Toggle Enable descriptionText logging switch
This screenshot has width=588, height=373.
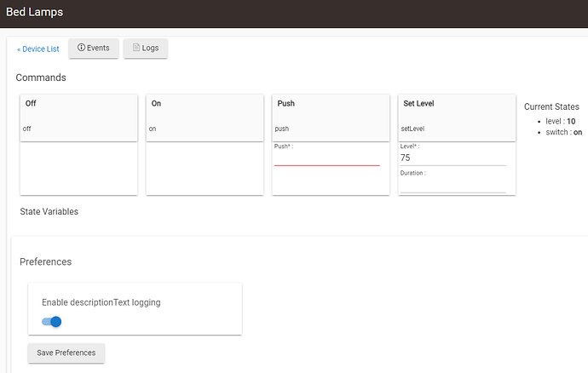tap(52, 322)
